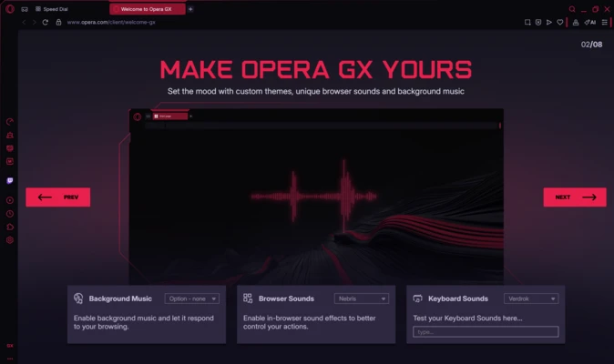Open the Opera GX main menu logo
614x364 pixels.
[10, 8]
